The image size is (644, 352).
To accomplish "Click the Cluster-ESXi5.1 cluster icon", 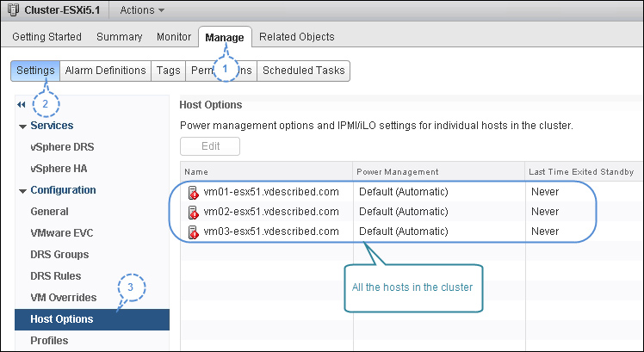I will pos(13,9).
